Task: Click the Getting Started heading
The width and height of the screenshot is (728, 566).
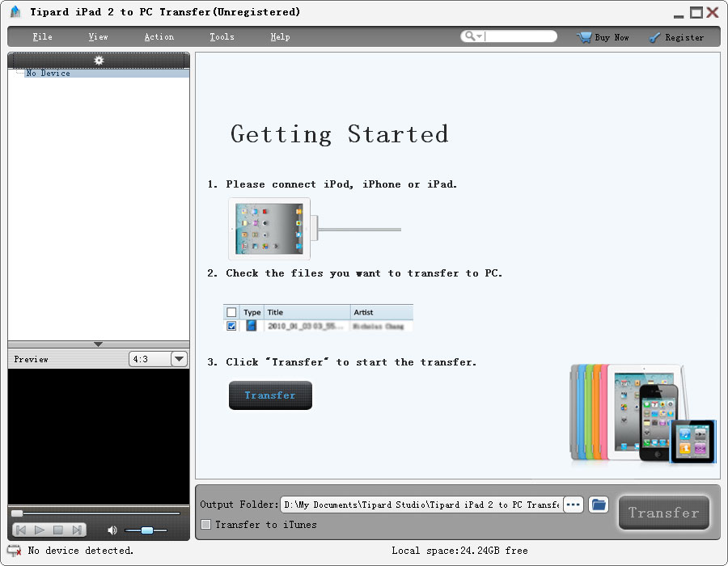Action: (340, 134)
